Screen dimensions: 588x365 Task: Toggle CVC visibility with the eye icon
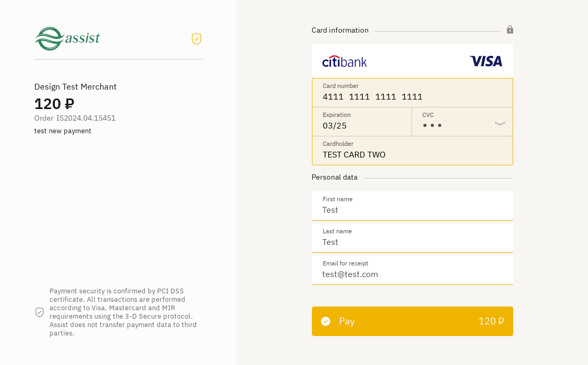coord(499,124)
